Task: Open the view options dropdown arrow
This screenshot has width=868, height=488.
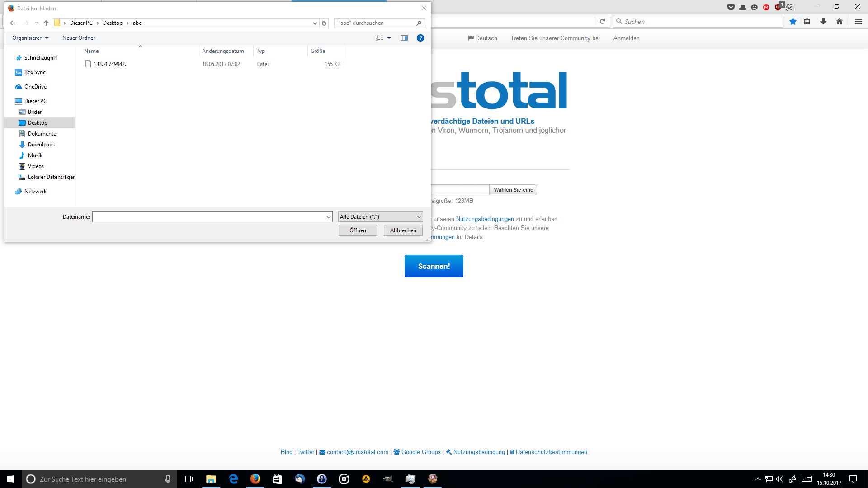Action: pos(389,38)
